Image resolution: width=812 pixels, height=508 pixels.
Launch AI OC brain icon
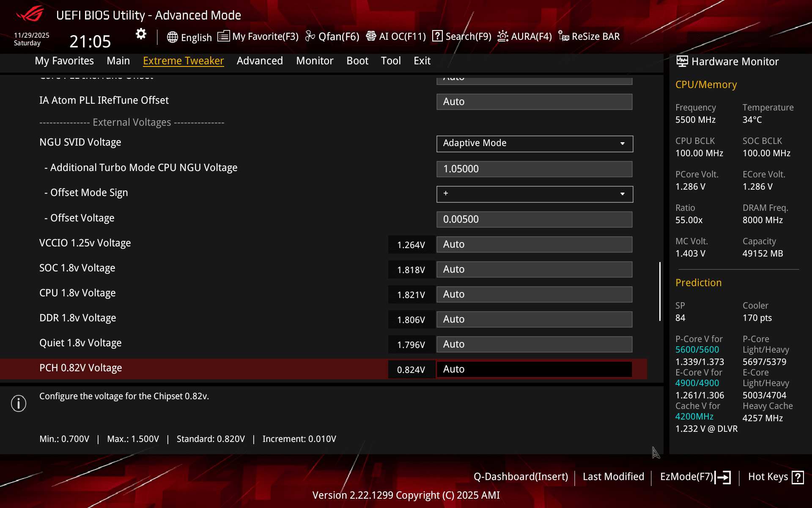(x=371, y=36)
